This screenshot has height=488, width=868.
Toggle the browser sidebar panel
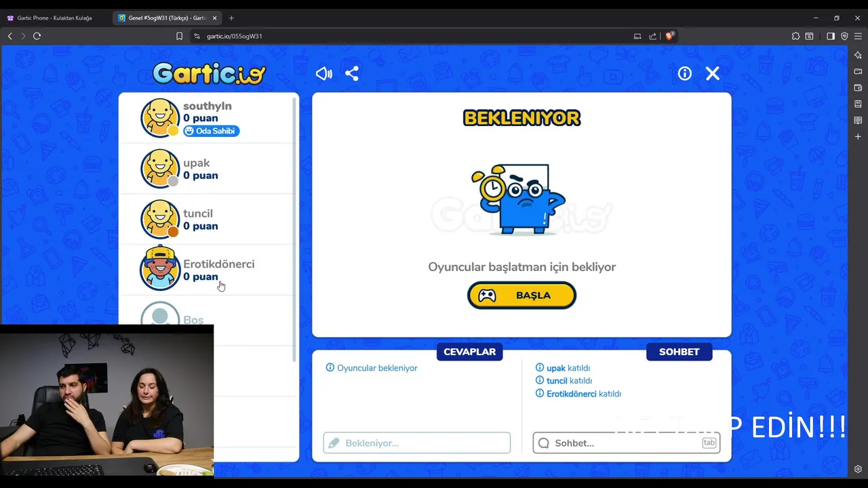pyautogui.click(x=831, y=36)
